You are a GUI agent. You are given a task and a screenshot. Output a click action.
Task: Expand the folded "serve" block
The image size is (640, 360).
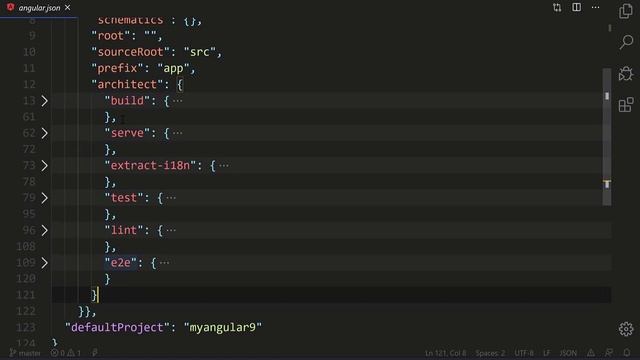pos(44,133)
